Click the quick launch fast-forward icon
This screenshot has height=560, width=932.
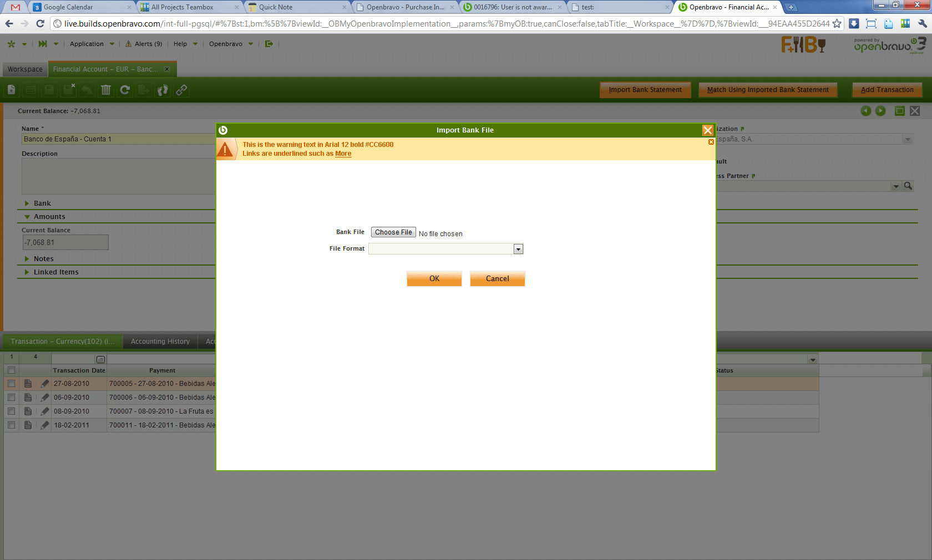pyautogui.click(x=43, y=44)
